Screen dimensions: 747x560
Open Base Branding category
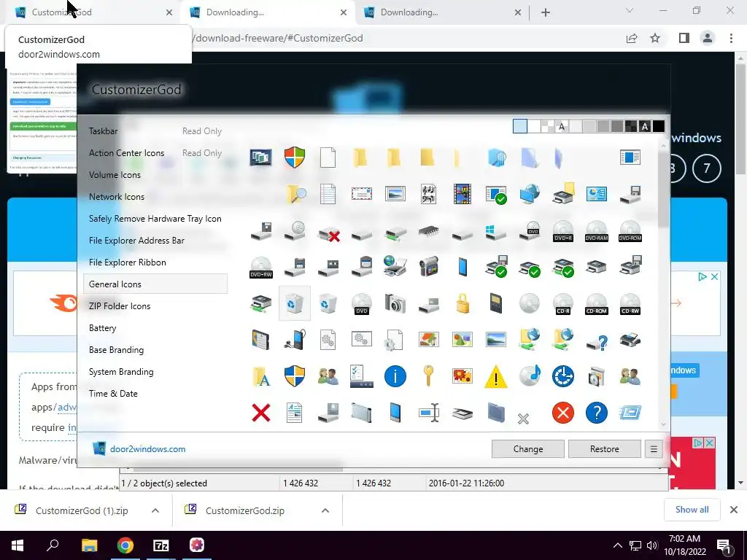(x=116, y=350)
